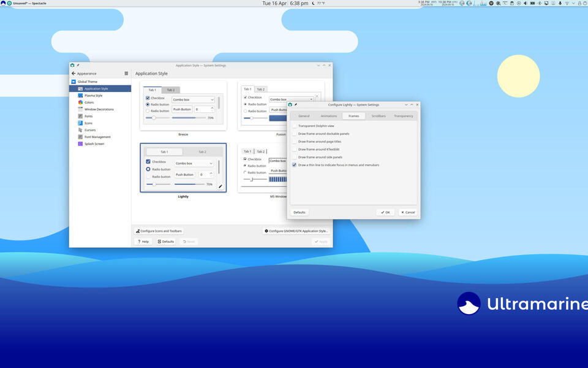Enable Draw frame around dockable panels
The height and width of the screenshot is (368, 588).
(295, 134)
